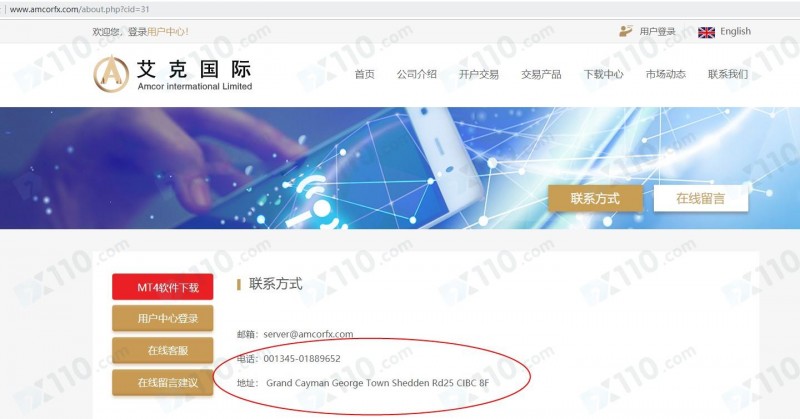Click the browser address bar URL
The image size is (800, 419).
80,9
